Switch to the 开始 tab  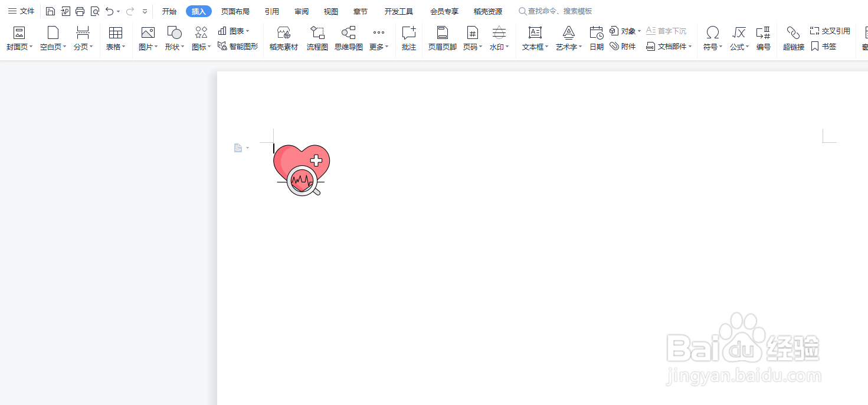[x=169, y=11]
